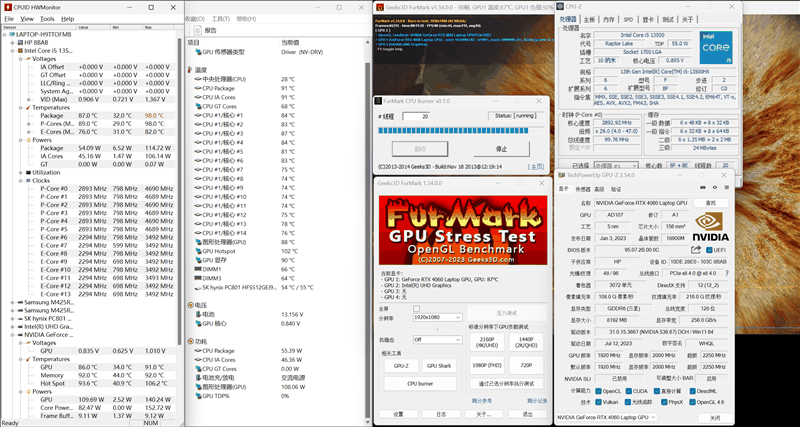This screenshot has height=427, width=800.
Task: Open the GPU-Z hamburger menu icon
Action: tap(726, 188)
